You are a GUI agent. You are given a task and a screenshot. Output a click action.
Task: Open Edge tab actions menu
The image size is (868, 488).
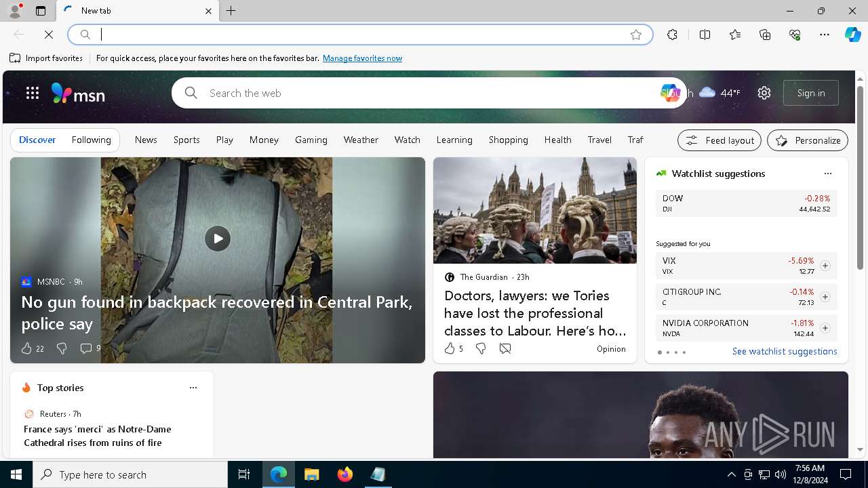tap(41, 11)
